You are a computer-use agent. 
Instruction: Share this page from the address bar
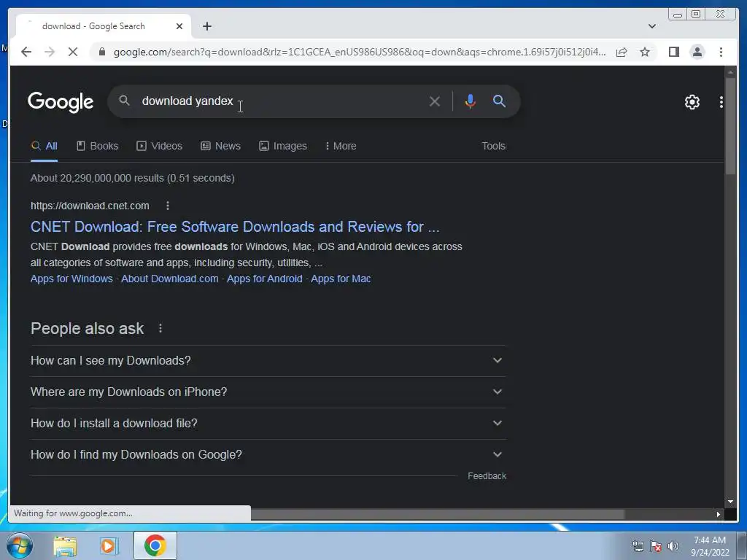[622, 52]
